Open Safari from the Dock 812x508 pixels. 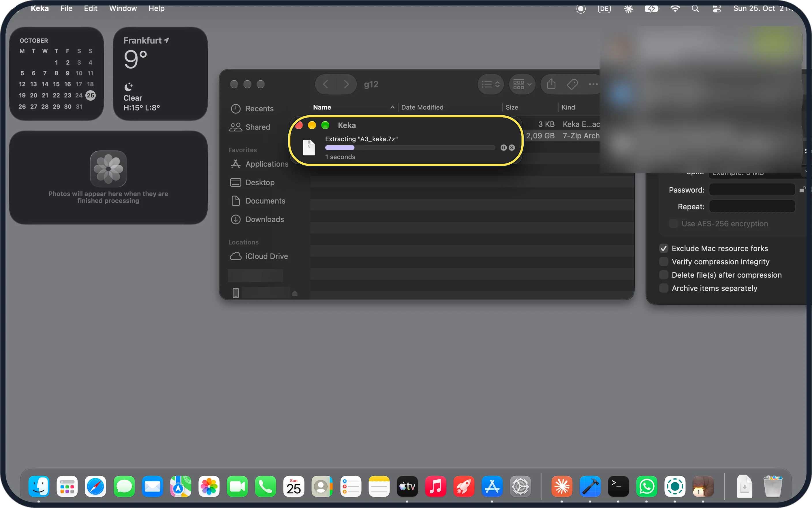point(95,486)
